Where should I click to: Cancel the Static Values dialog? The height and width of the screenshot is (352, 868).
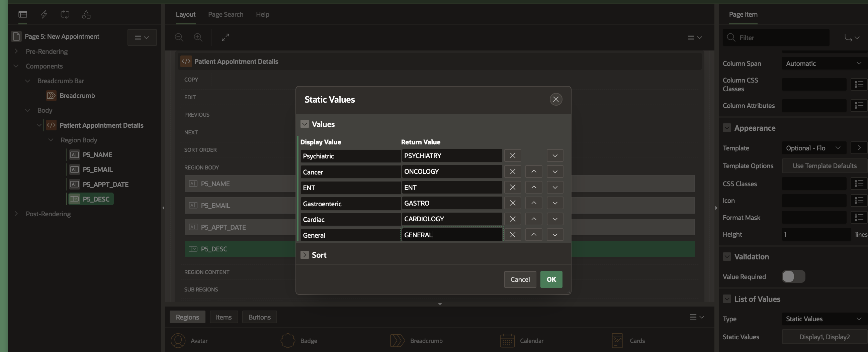point(520,280)
